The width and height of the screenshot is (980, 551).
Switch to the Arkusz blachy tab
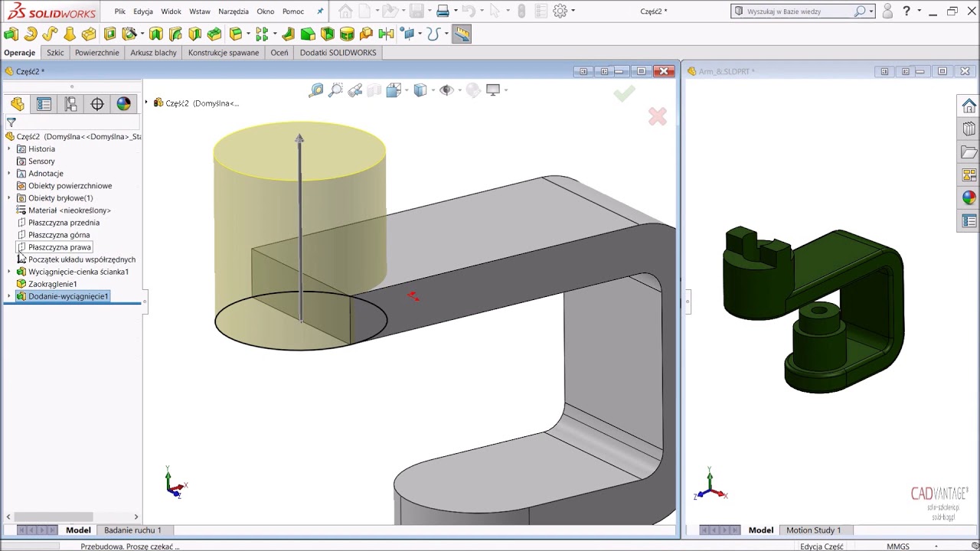point(153,53)
